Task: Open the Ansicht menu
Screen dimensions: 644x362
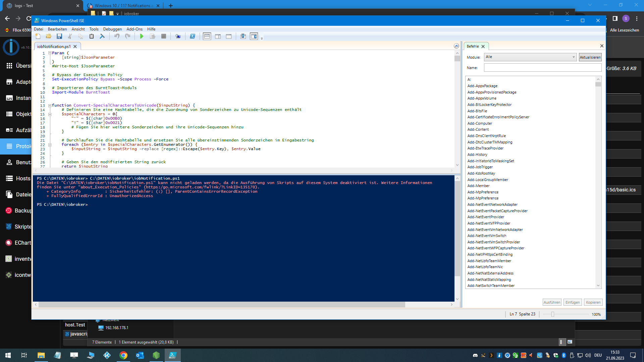Action: [78, 29]
